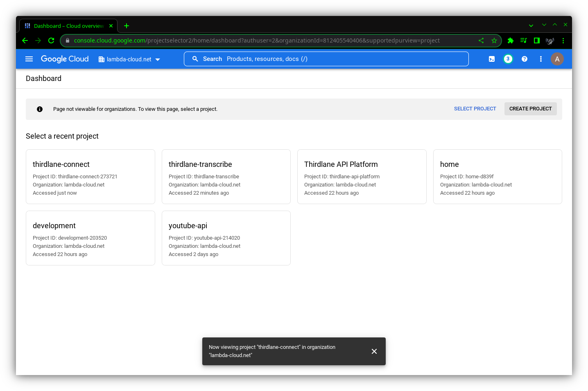Dismiss the 'Now viewing project' toast notification
Viewport: 588px width, 391px height.
[374, 351]
